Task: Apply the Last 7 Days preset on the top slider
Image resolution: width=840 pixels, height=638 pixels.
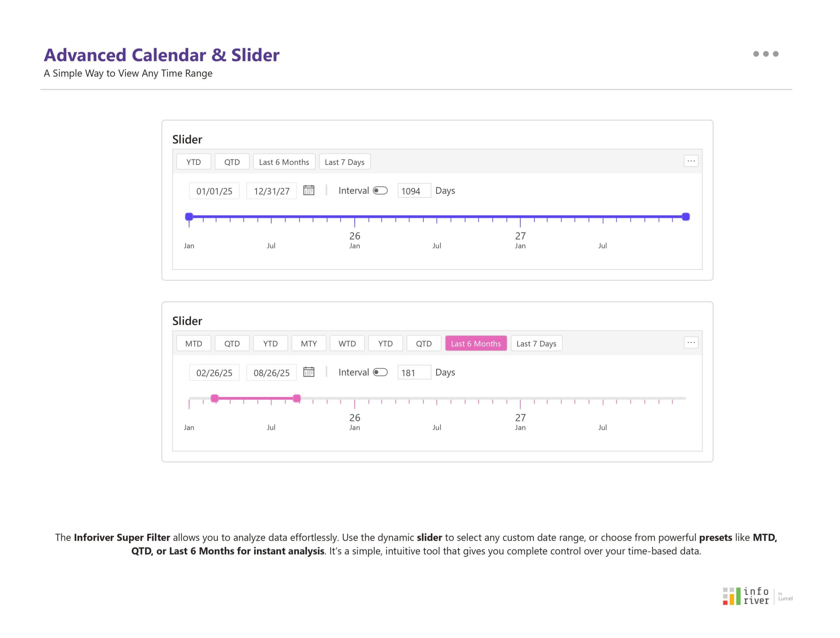Action: pyautogui.click(x=345, y=161)
